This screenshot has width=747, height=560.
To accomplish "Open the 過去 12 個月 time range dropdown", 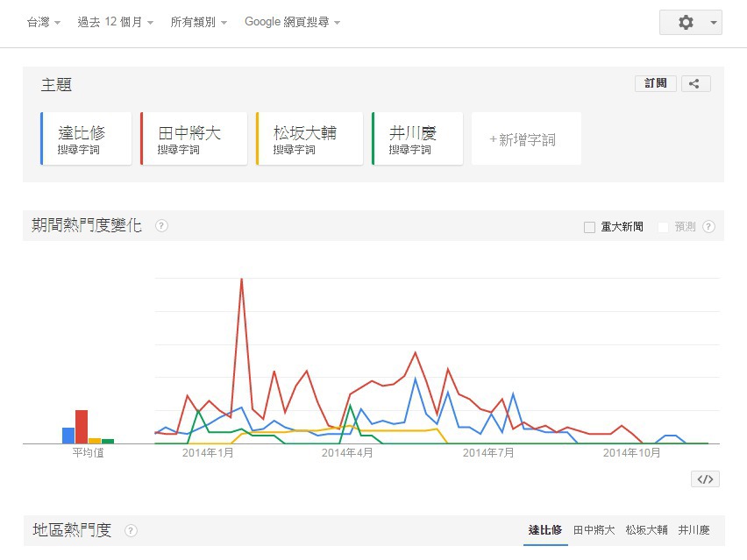I will (115, 22).
